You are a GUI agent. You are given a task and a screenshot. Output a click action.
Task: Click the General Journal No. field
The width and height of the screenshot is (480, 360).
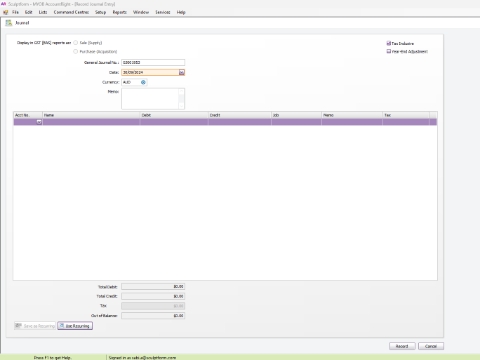pyautogui.click(x=153, y=62)
